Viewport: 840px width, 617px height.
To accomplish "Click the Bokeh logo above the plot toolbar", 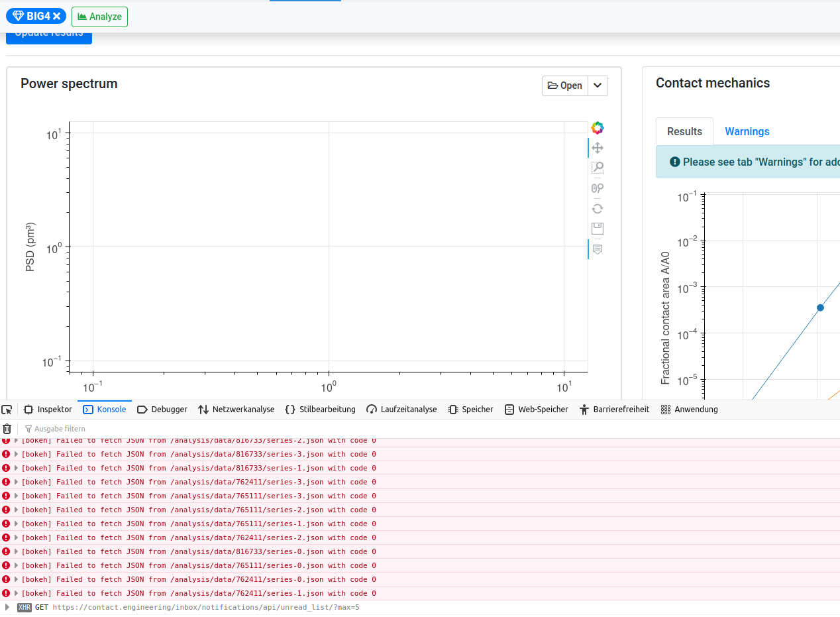I will (x=598, y=127).
